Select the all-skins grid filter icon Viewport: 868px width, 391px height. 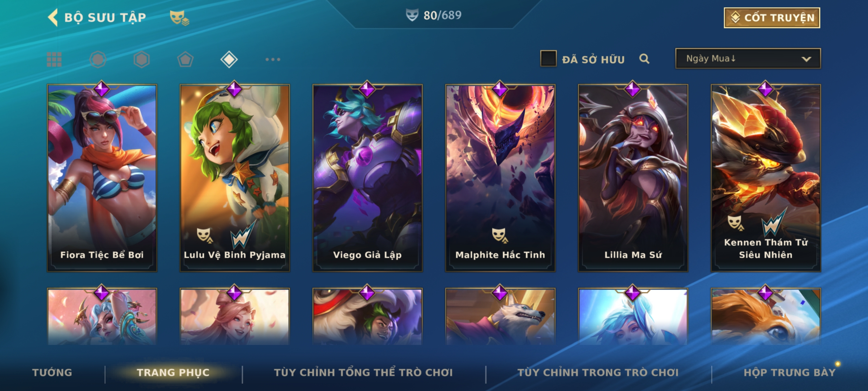click(54, 59)
